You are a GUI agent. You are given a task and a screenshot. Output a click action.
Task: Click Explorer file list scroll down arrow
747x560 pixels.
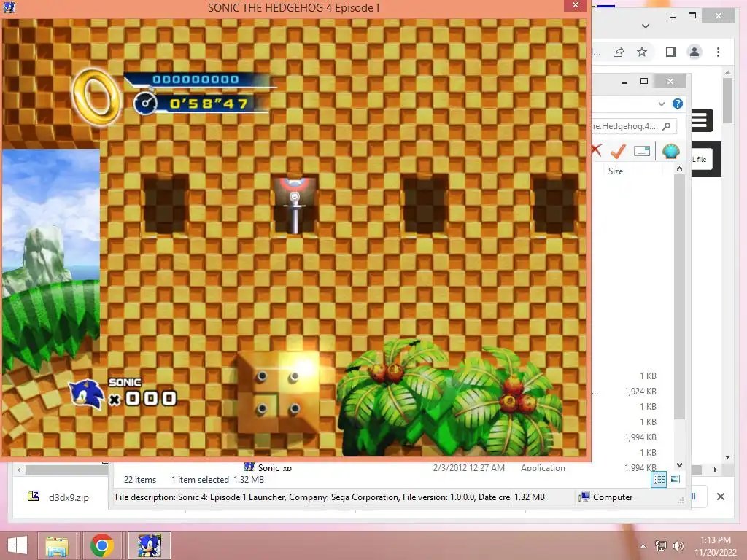tap(679, 464)
